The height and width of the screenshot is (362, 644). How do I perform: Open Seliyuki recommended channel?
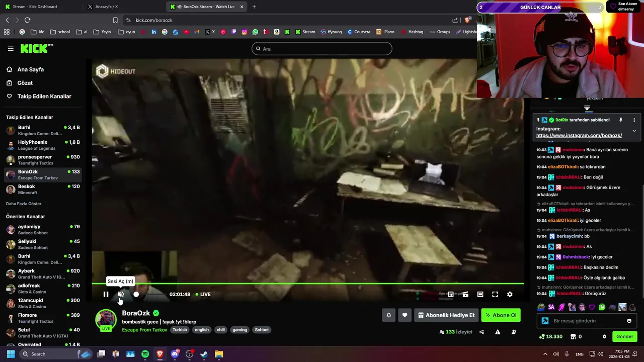tap(43, 244)
